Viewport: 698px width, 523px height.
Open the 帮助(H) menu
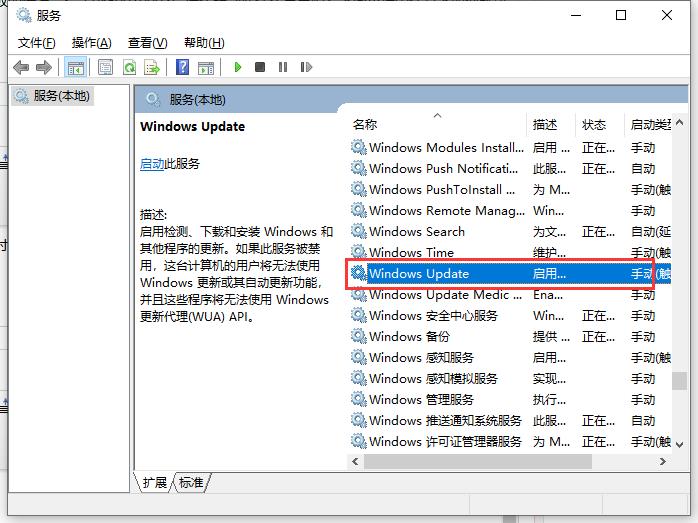(x=204, y=43)
